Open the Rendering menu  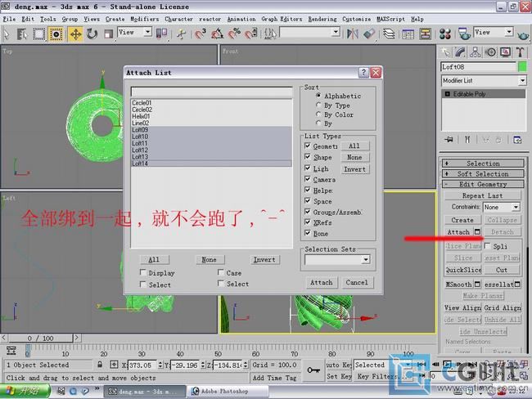pyautogui.click(x=322, y=20)
